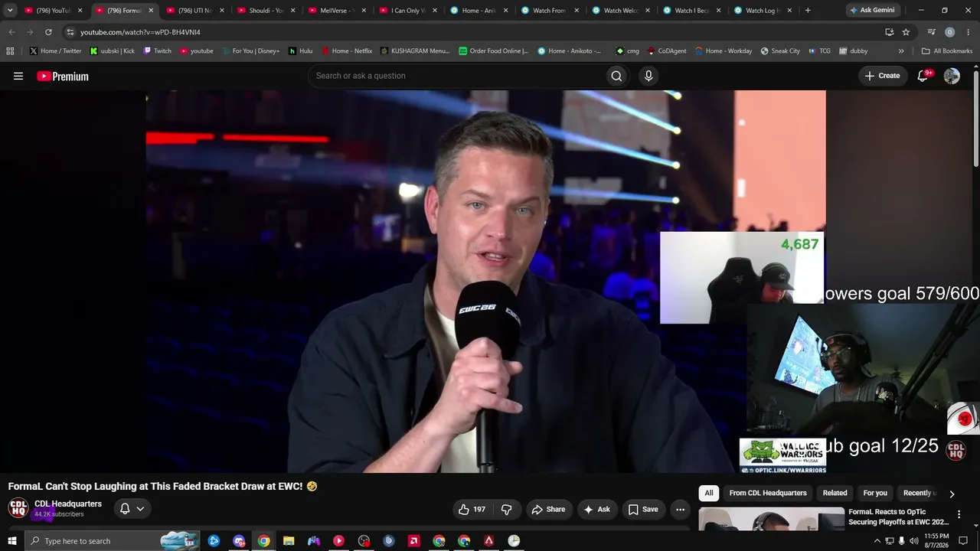
Task: Bookmark this page with star icon
Action: [906, 32]
